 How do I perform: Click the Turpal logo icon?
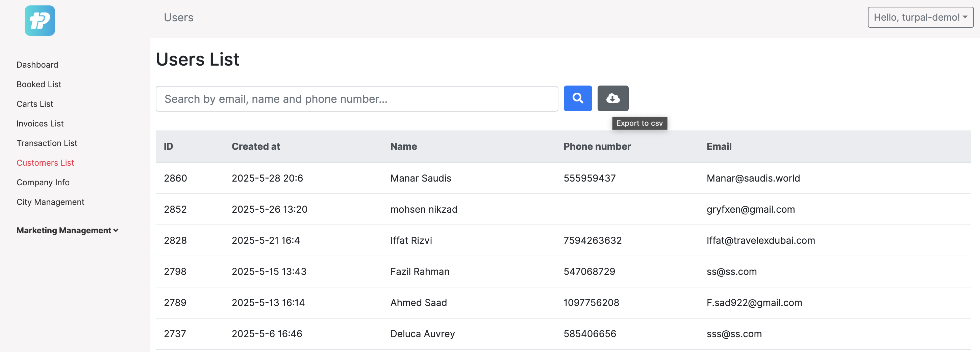40,20
